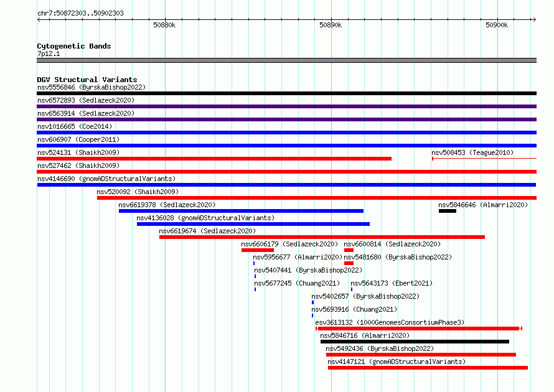Select the red esv3613132 variant bar
The width and height of the screenshot is (554, 392).
pyautogui.click(x=419, y=329)
